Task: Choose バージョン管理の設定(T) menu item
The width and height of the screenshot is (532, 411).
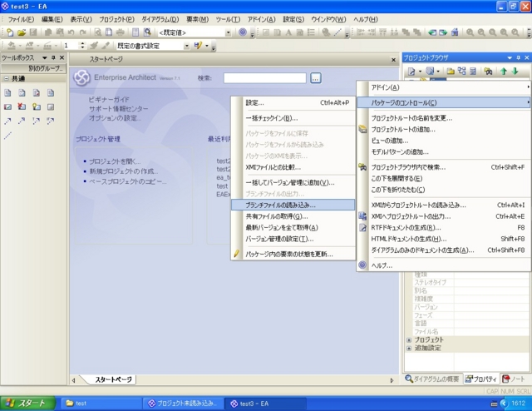Action: 293,239
